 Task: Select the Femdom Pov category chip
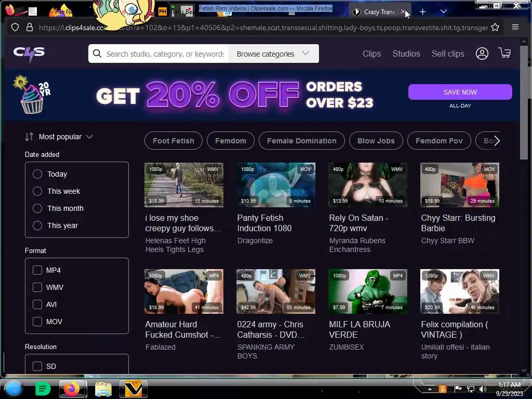[x=439, y=141]
